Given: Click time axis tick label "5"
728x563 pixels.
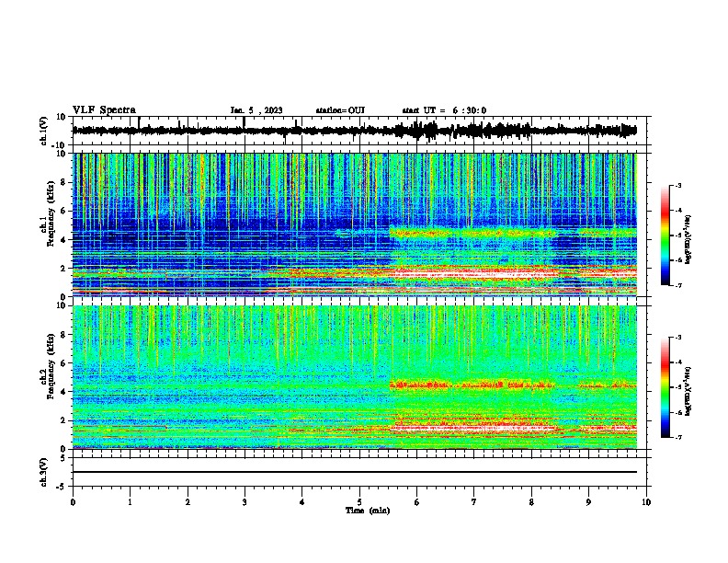Looking at the screenshot, I should pyautogui.click(x=359, y=502).
